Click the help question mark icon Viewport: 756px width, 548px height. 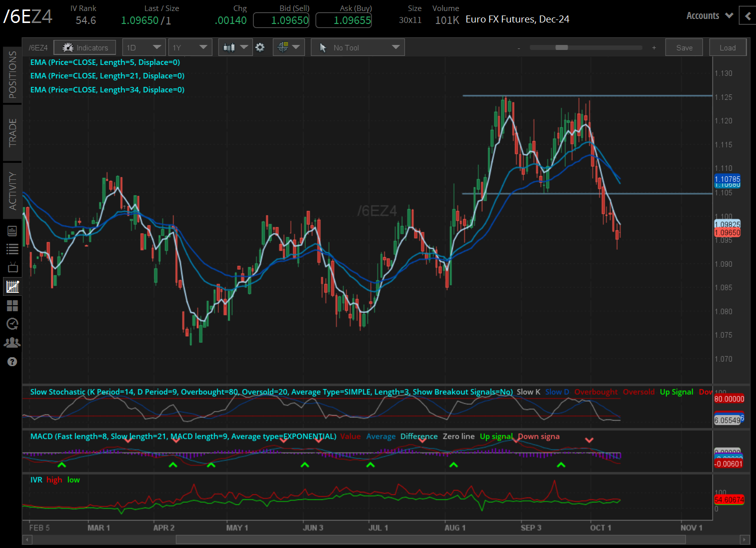coord(12,361)
